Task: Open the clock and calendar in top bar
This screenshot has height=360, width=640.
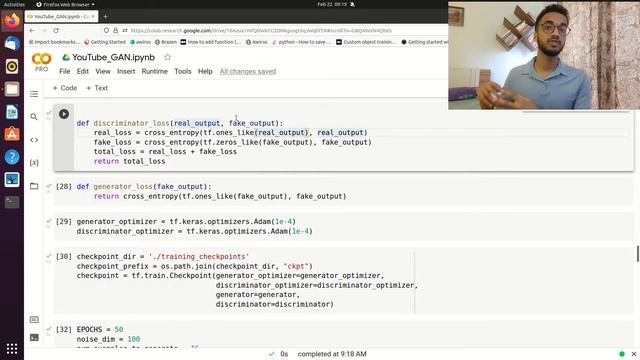Action: 332,4
